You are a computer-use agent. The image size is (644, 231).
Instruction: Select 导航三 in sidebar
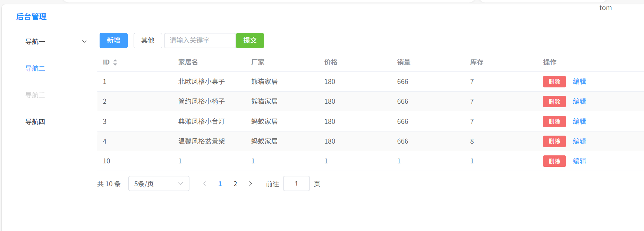tap(35, 95)
